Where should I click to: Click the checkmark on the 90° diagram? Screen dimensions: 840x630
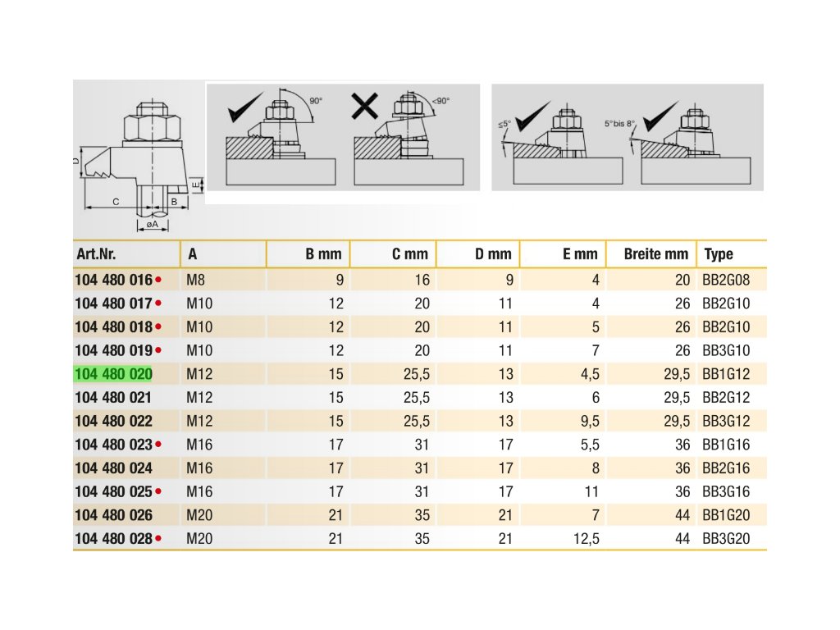244,107
